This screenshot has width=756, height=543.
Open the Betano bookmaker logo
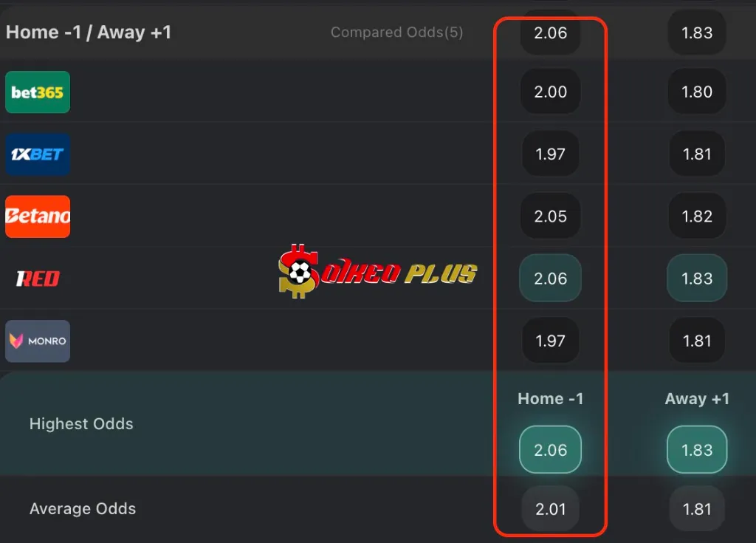coord(38,216)
